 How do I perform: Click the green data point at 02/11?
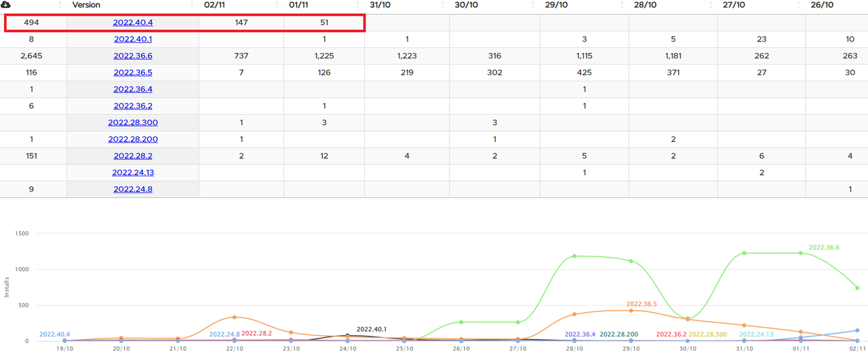click(857, 288)
